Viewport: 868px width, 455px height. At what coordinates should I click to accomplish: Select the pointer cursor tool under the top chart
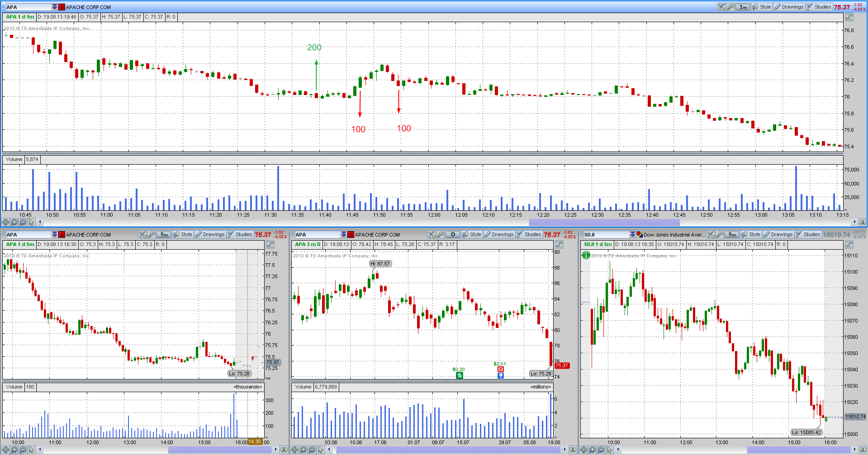tap(31, 222)
